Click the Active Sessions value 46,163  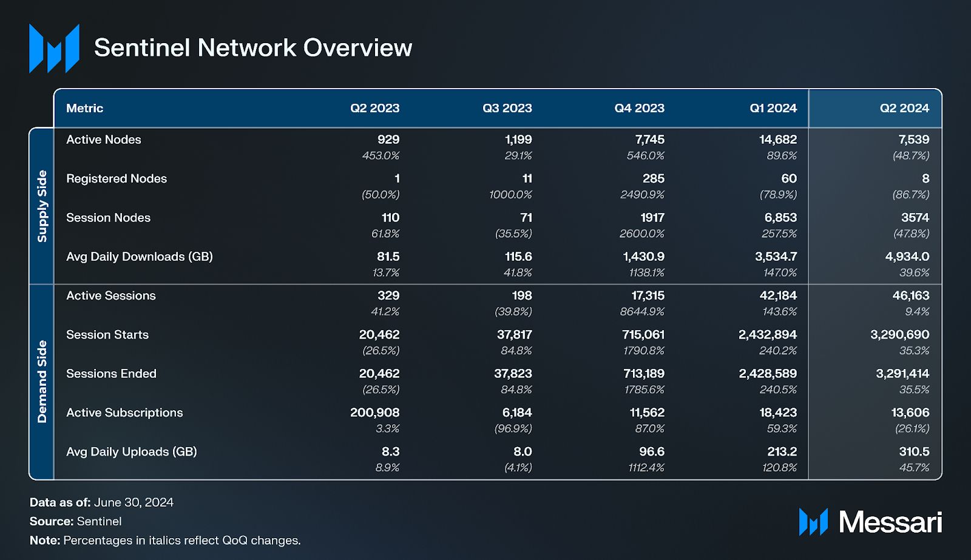click(911, 295)
